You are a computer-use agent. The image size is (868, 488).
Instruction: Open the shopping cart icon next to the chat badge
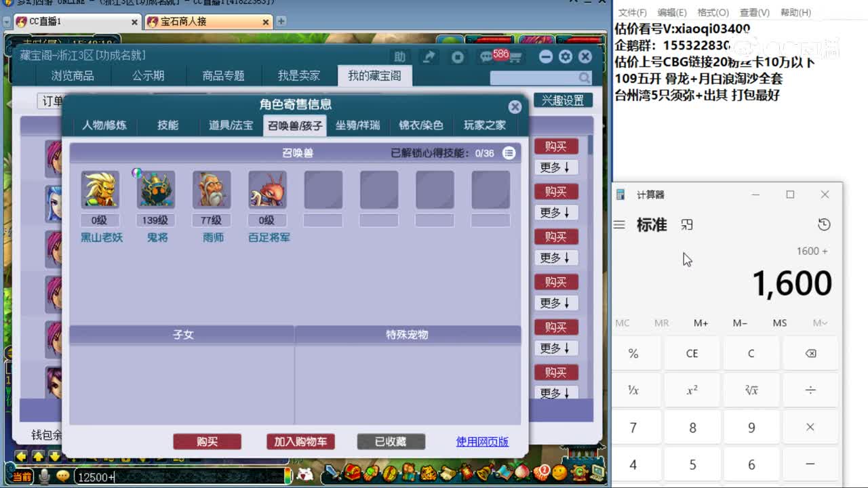tap(517, 57)
